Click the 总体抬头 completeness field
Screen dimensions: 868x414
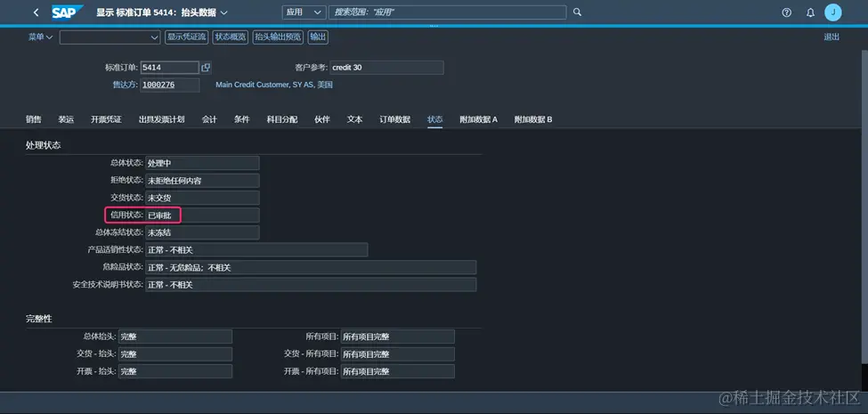pos(174,337)
